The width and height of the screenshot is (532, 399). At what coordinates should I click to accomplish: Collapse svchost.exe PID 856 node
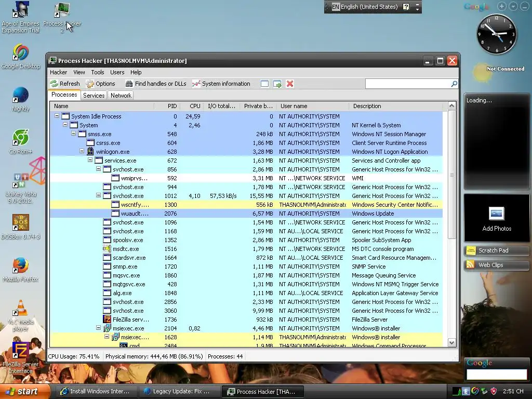click(x=98, y=169)
